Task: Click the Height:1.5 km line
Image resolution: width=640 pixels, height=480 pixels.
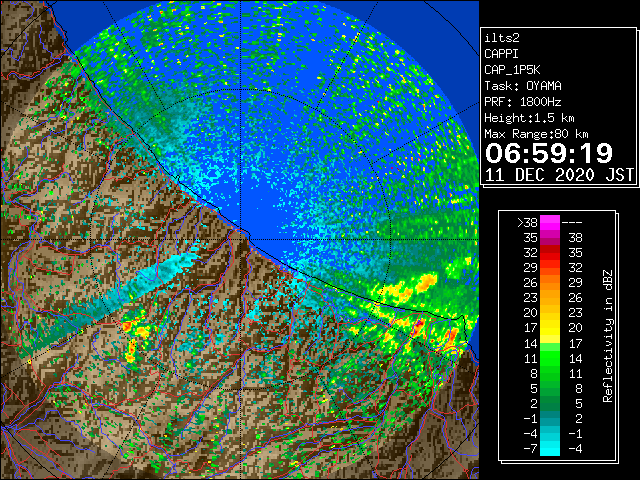Action: tap(529, 118)
